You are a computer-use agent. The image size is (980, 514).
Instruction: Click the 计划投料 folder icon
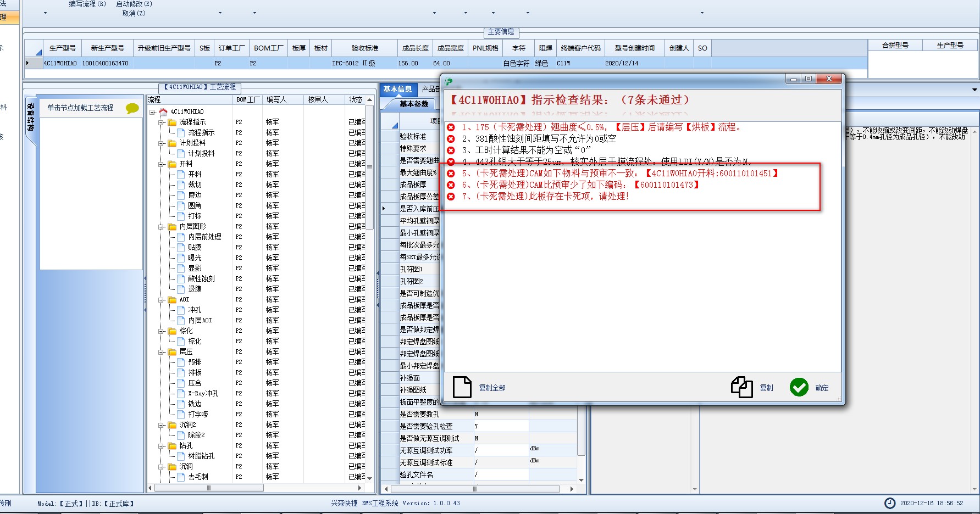172,143
